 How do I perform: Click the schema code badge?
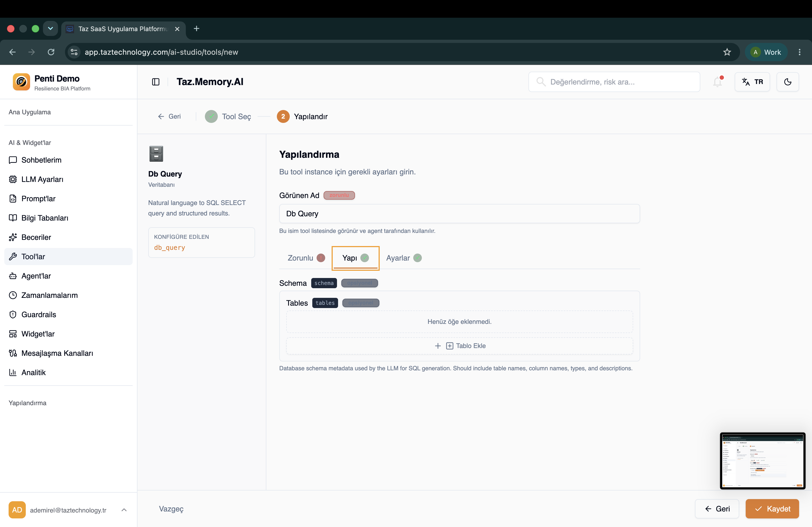(324, 283)
